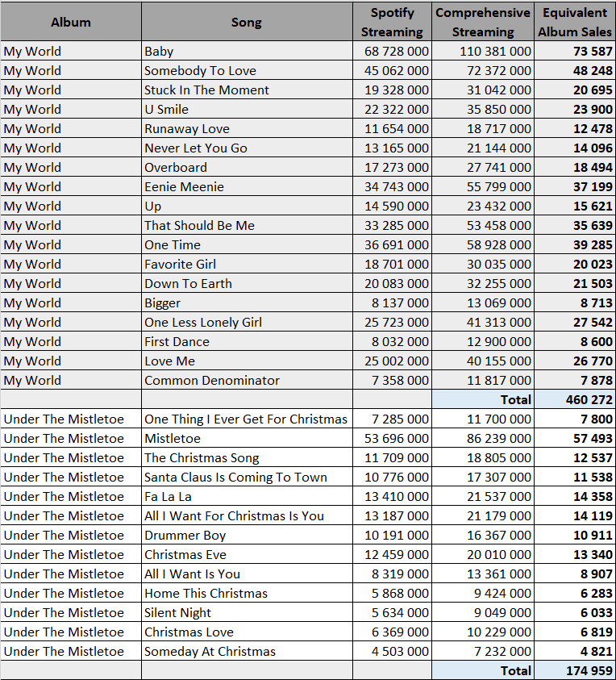This screenshot has width=616, height=680.
Task: Select the 'Somebody To Love' cell
Action: pyautogui.click(x=247, y=71)
